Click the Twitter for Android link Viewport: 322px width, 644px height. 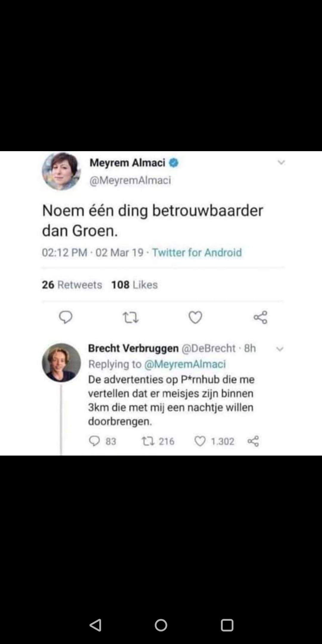[x=197, y=253]
